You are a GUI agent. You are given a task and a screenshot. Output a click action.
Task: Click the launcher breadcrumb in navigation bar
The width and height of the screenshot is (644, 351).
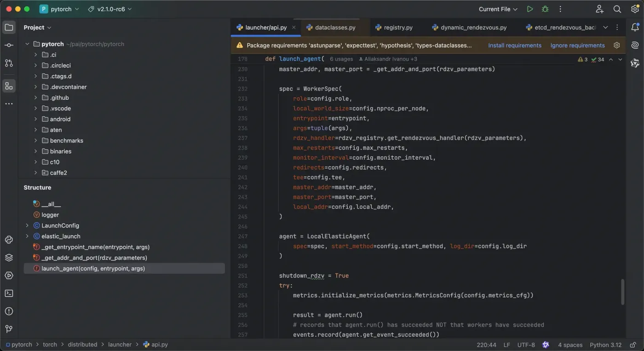coord(120,344)
